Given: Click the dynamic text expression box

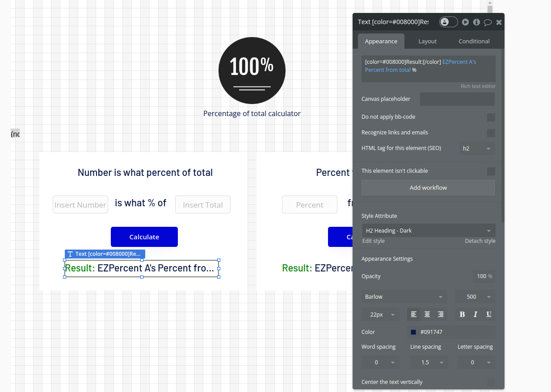Looking at the screenshot, I should click(x=429, y=69).
